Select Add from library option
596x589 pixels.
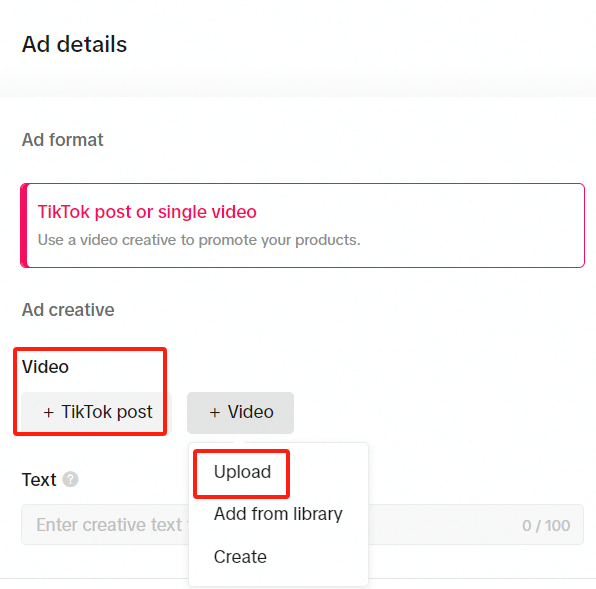pos(278,514)
